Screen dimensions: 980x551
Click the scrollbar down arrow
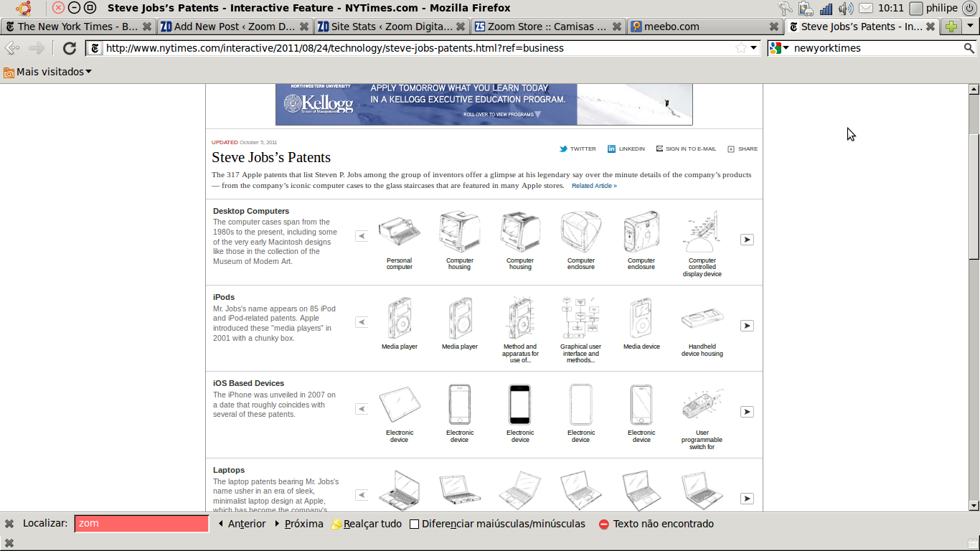[974, 506]
